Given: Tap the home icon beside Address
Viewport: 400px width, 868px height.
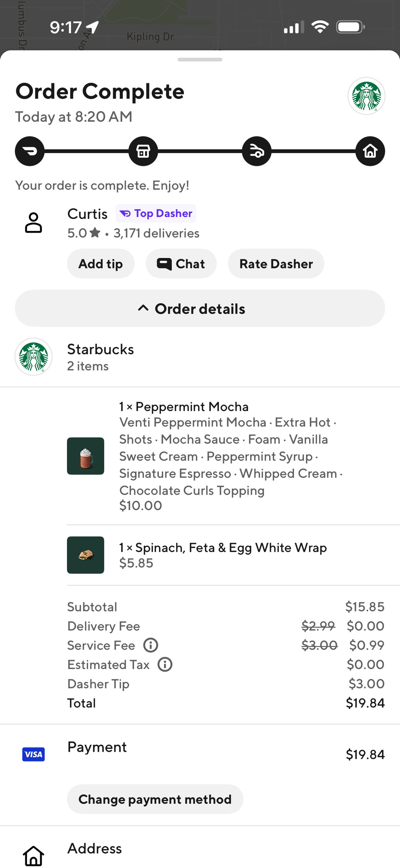Looking at the screenshot, I should tap(33, 856).
